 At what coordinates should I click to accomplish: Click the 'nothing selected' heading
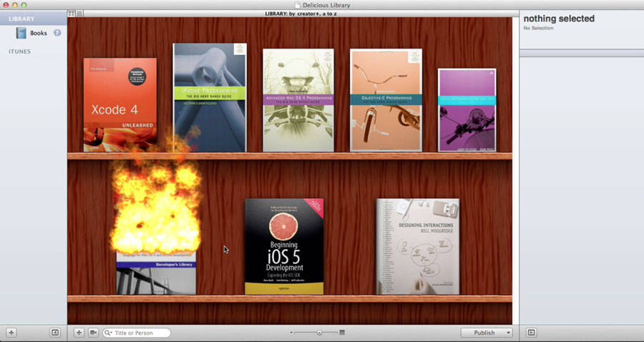[x=559, y=19]
